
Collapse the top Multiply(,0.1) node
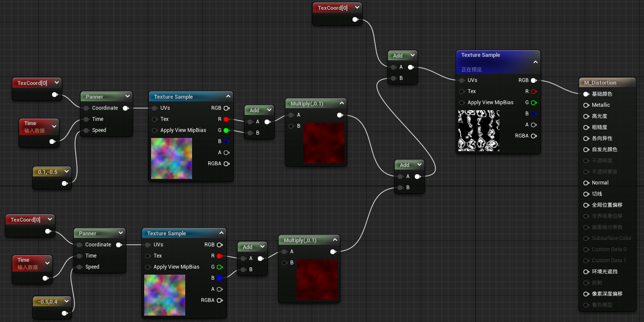(x=341, y=103)
